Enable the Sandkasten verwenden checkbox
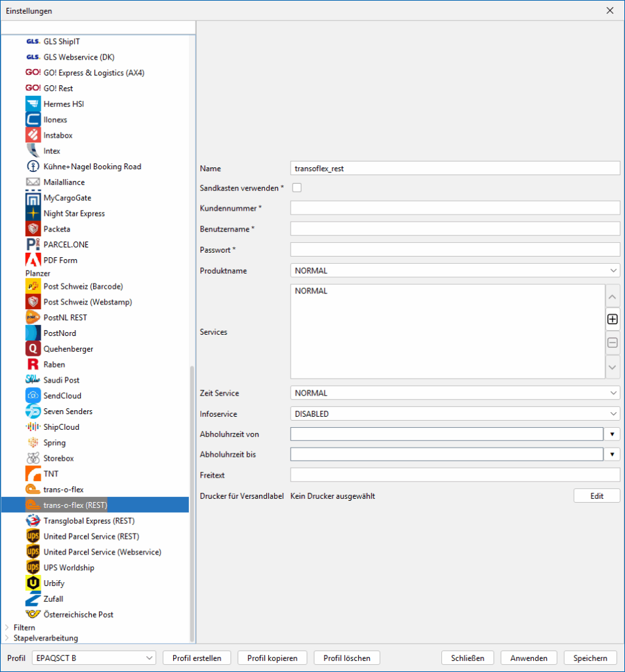 pos(297,188)
